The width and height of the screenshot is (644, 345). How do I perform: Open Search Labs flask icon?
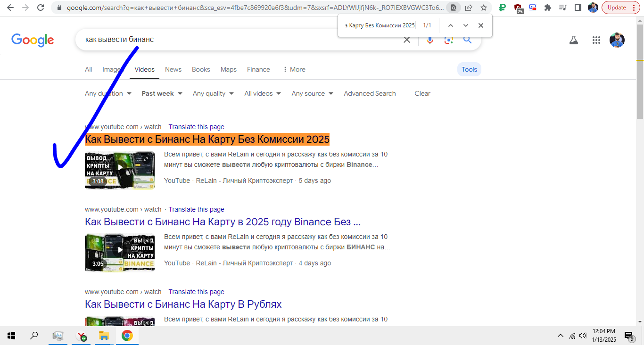coord(574,40)
